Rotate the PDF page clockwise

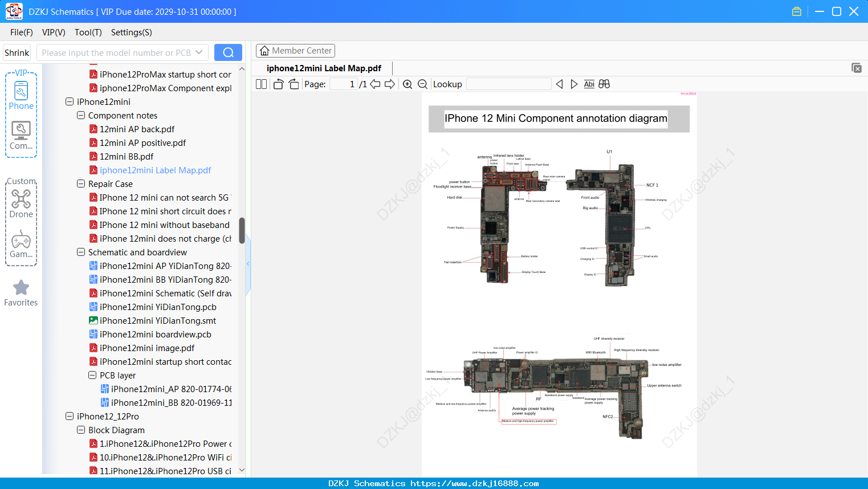click(294, 84)
